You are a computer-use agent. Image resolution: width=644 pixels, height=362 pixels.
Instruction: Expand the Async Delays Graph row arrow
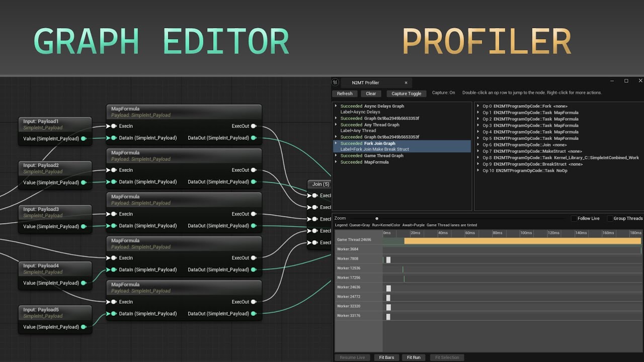[x=336, y=106]
